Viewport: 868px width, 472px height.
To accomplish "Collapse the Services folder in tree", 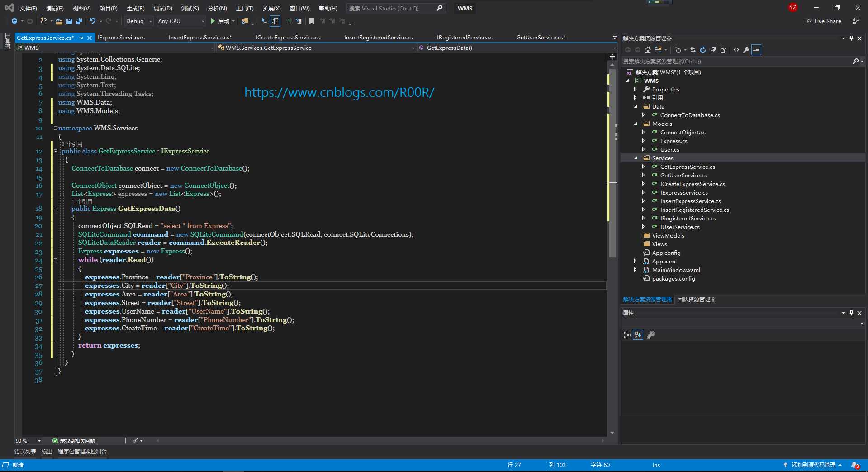I will 636,158.
